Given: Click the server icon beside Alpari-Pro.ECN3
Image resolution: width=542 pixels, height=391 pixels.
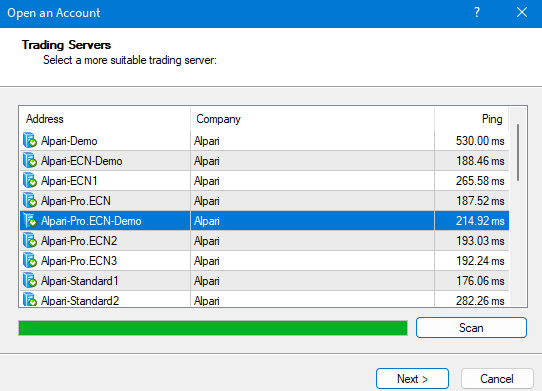Looking at the screenshot, I should click(x=30, y=261).
